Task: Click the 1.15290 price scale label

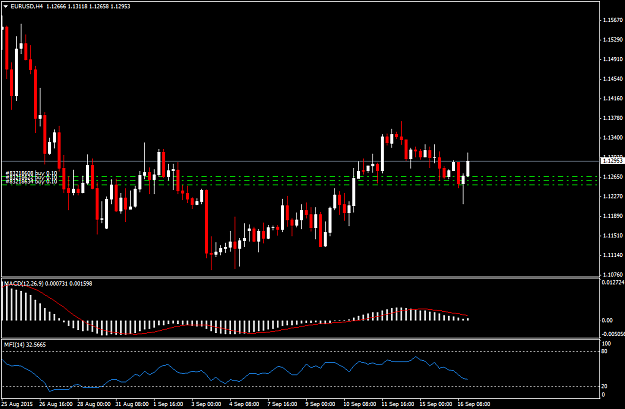Action: [613, 39]
